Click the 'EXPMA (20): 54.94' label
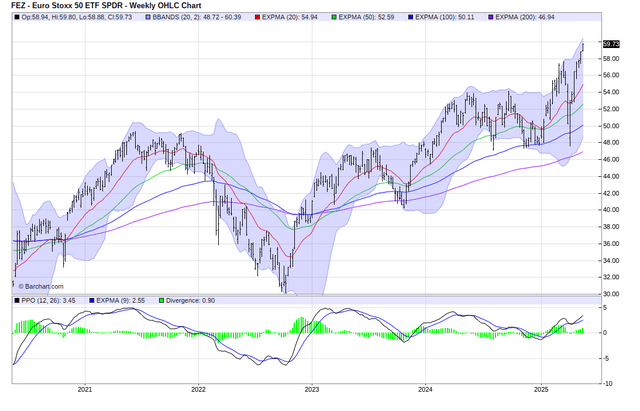640x411 pixels. pos(290,17)
